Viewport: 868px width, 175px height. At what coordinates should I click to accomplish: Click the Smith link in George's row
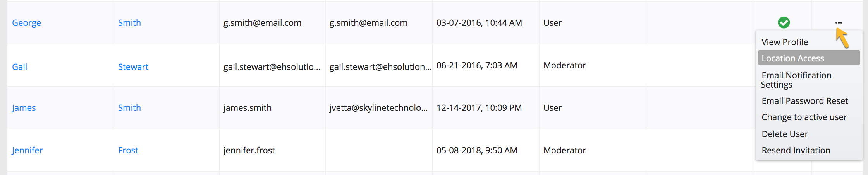click(x=129, y=23)
